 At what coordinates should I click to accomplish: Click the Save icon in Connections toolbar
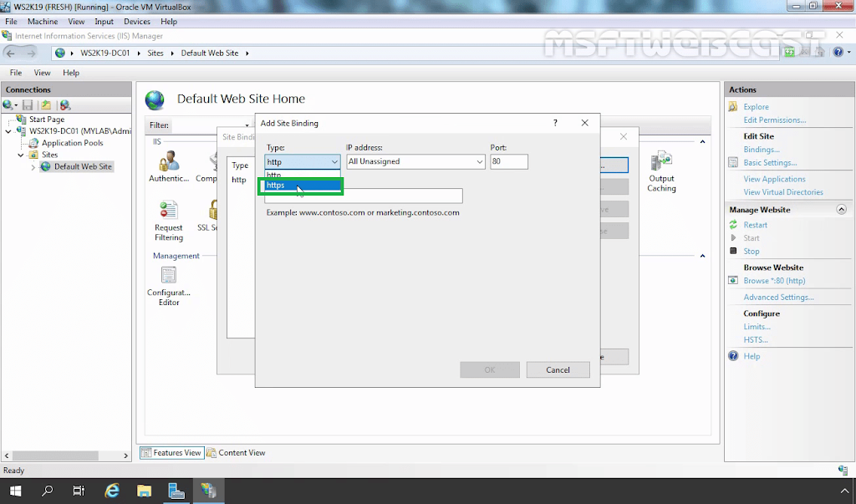point(28,104)
